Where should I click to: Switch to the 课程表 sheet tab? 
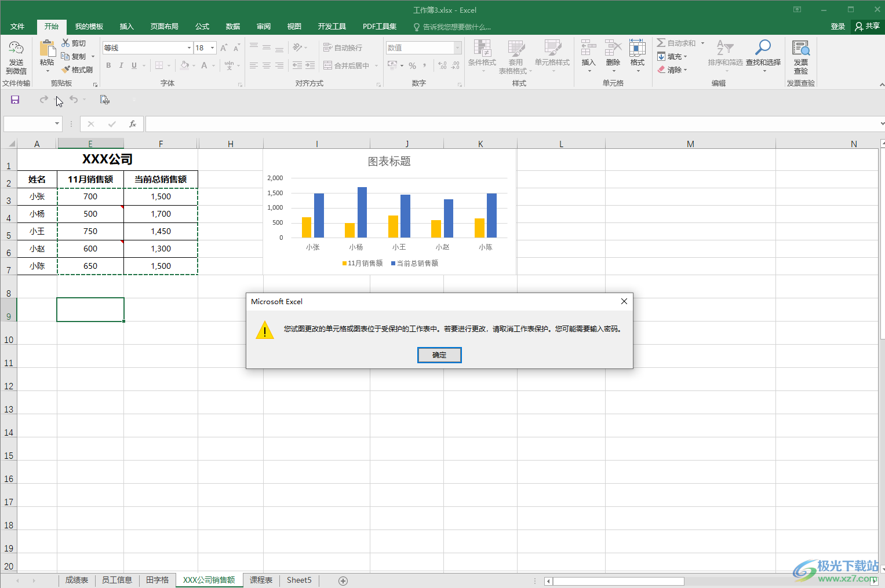click(261, 580)
